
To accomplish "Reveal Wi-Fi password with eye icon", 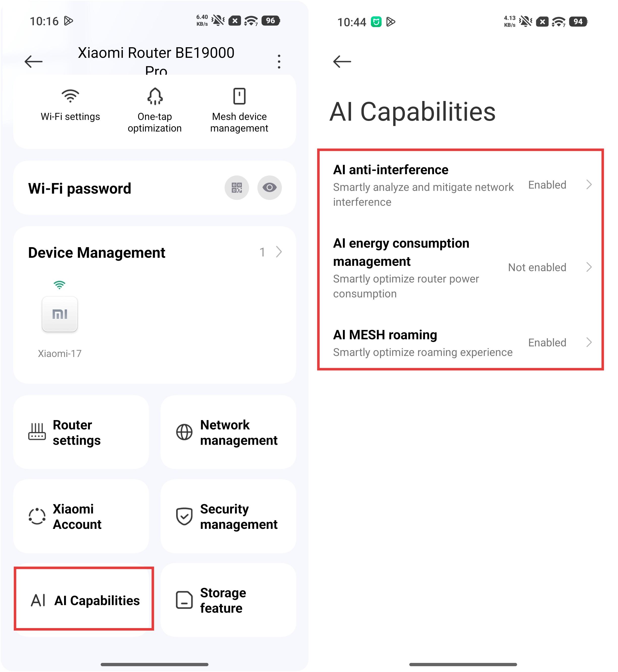I will (269, 188).
